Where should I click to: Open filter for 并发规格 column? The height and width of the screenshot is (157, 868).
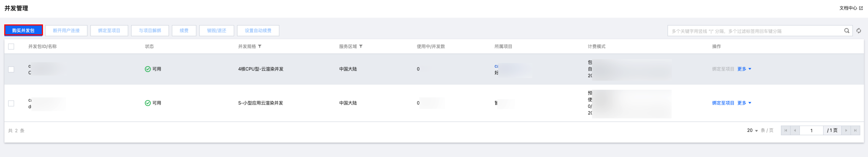click(260, 47)
